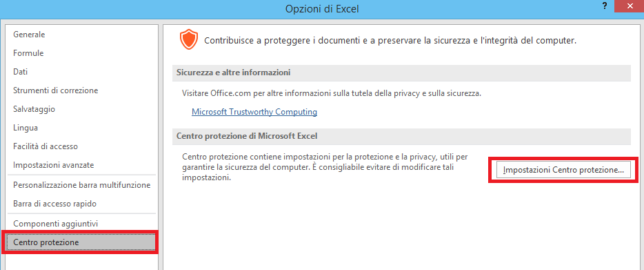Open the help question mark button

(x=604, y=6)
